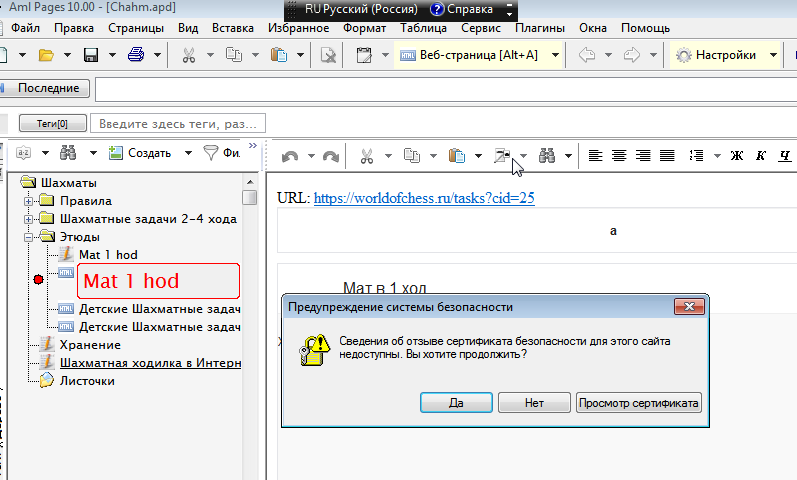The height and width of the screenshot is (480, 797).
Task: Open a file with the folder icon
Action: (46, 55)
